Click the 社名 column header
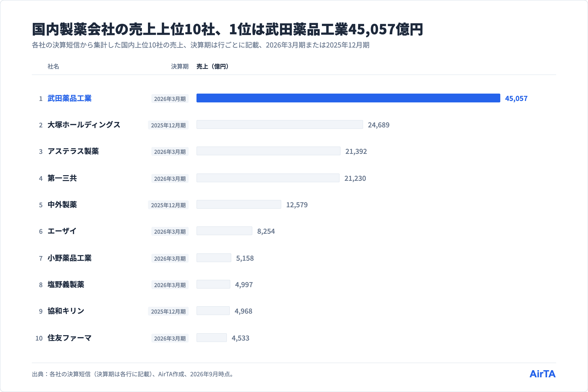588x392 pixels. [53, 66]
